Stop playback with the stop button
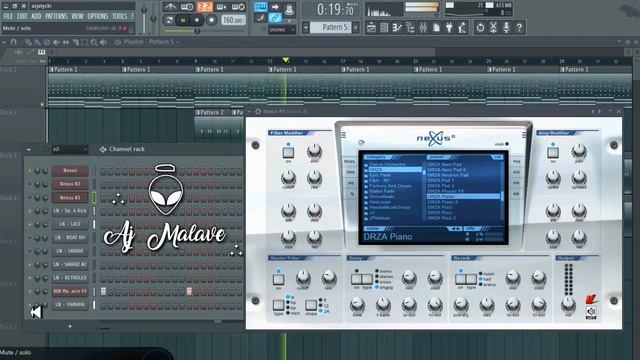 point(197,20)
